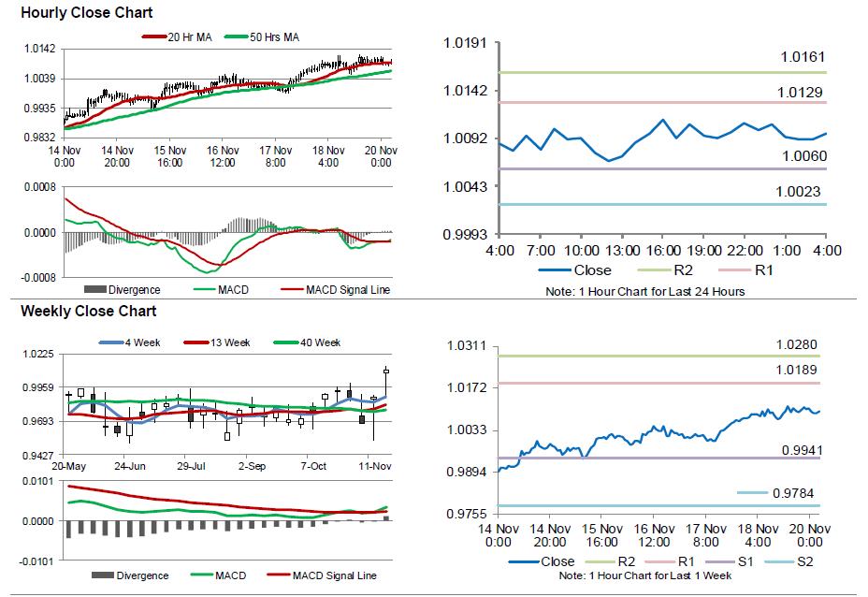This screenshot has height=597, width=868.
Task: Click the 20 Hr MA legend marker
Action: 153,36
